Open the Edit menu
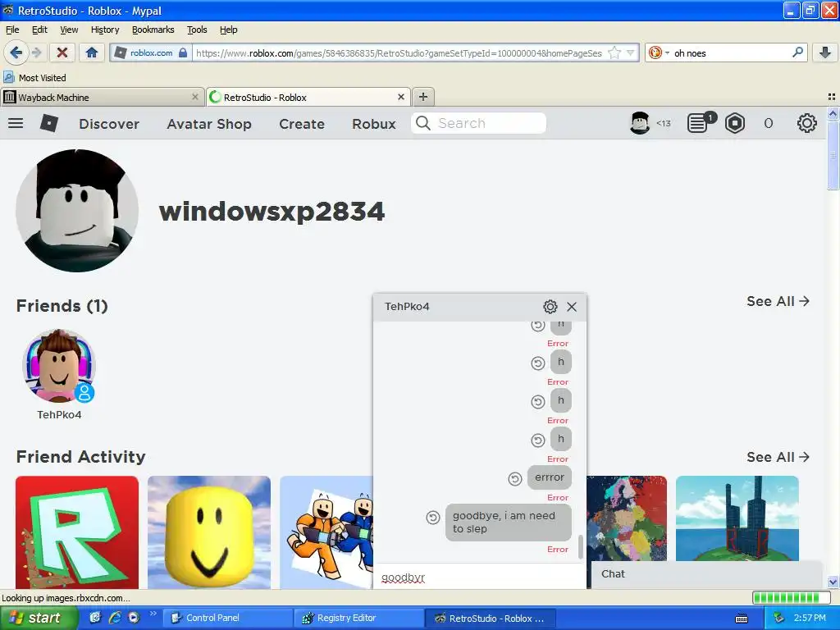Screen dimensions: 840x630 click(39, 30)
